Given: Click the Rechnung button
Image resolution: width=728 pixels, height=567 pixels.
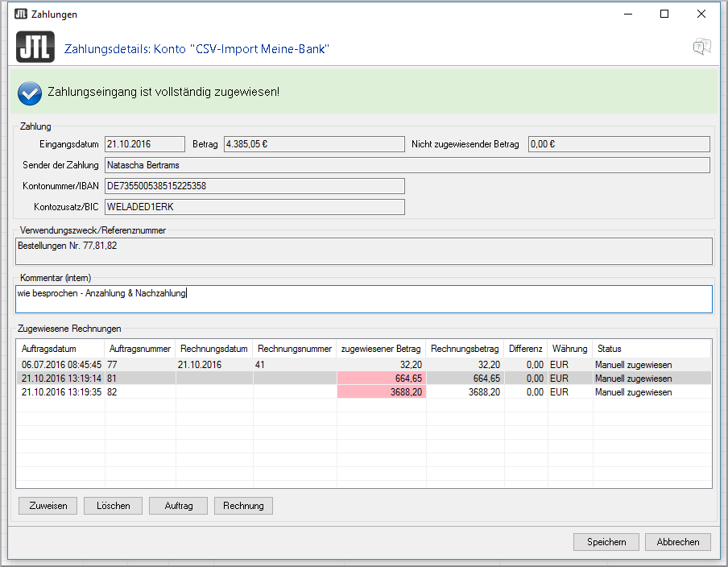Looking at the screenshot, I should click(243, 506).
